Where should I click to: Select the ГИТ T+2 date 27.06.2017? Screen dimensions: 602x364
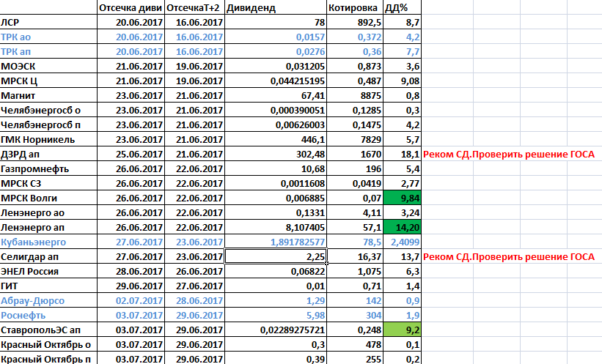[194, 286]
